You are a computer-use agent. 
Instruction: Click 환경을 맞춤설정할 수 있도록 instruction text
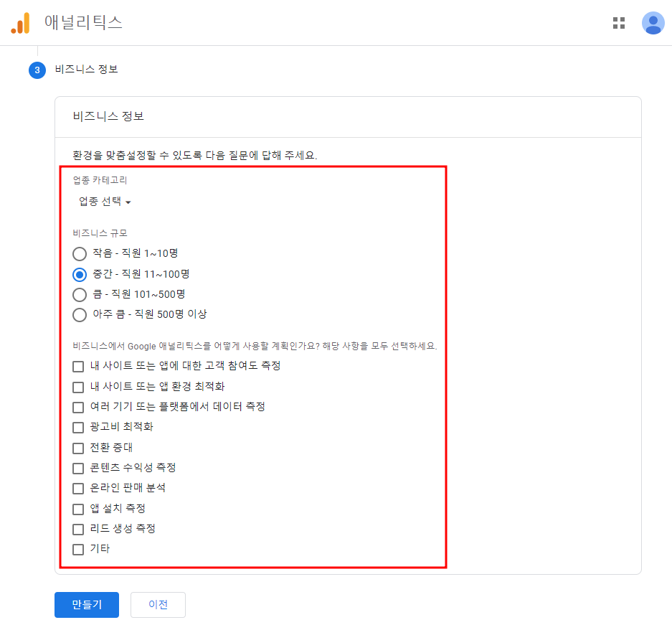point(194,155)
